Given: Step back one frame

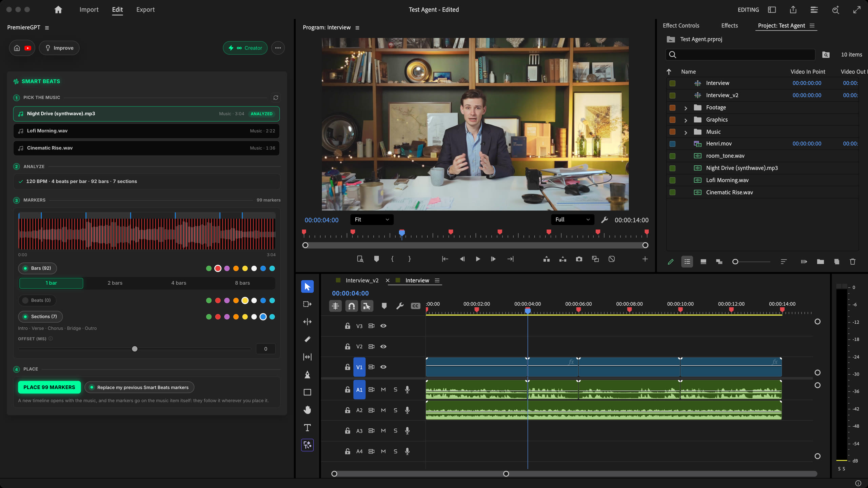Looking at the screenshot, I should (x=462, y=259).
